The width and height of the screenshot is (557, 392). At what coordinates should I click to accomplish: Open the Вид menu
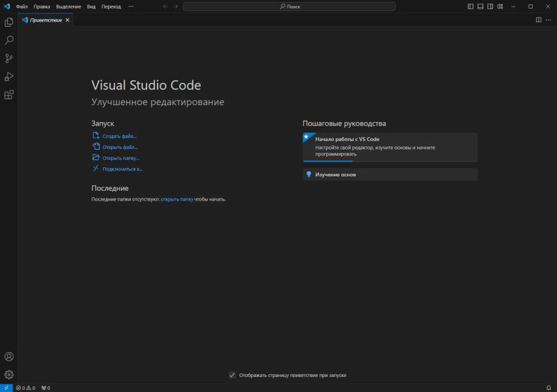coord(92,7)
